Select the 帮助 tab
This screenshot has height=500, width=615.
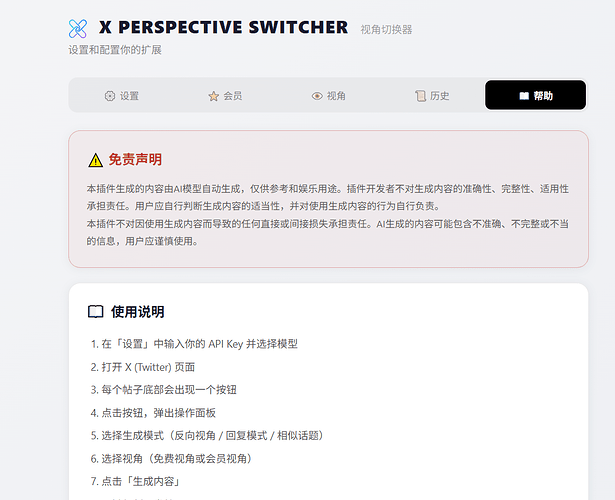pyautogui.click(x=535, y=95)
